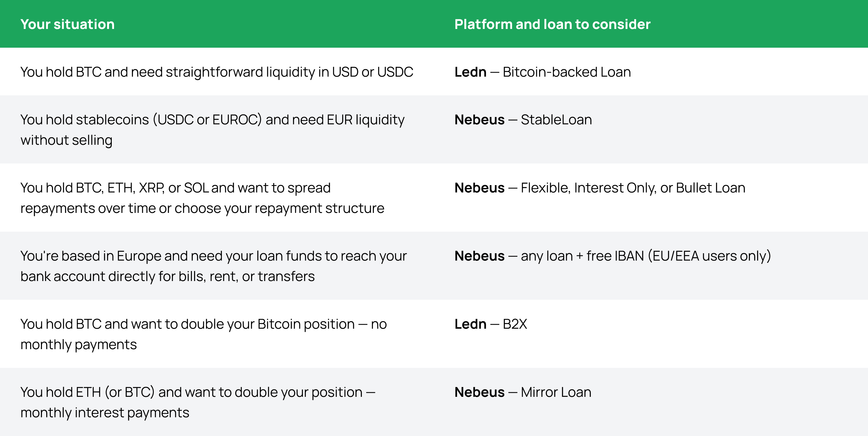
Task: Select the 'Ledn — B2X' cell
Action: (491, 324)
